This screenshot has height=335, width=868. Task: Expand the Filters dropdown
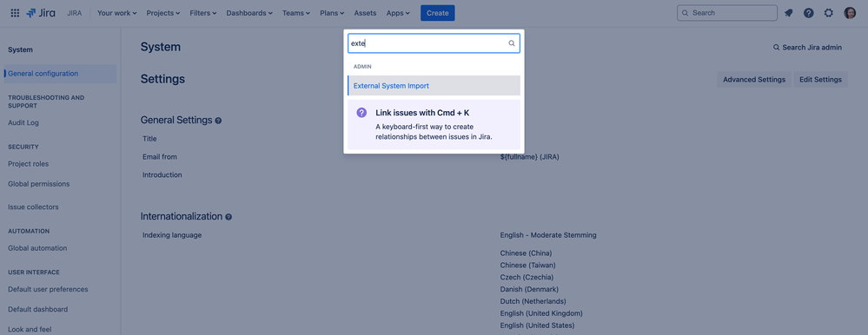(203, 13)
